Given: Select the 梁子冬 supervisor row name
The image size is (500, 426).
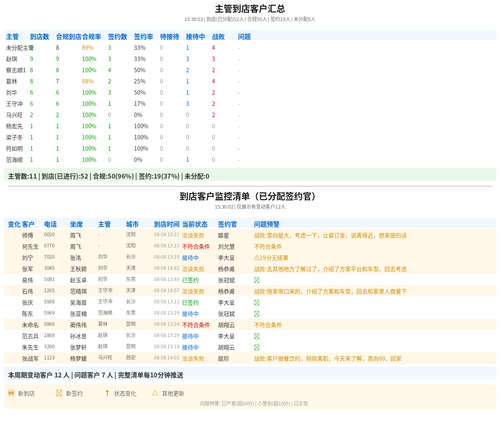Looking at the screenshot, I should (x=14, y=137).
